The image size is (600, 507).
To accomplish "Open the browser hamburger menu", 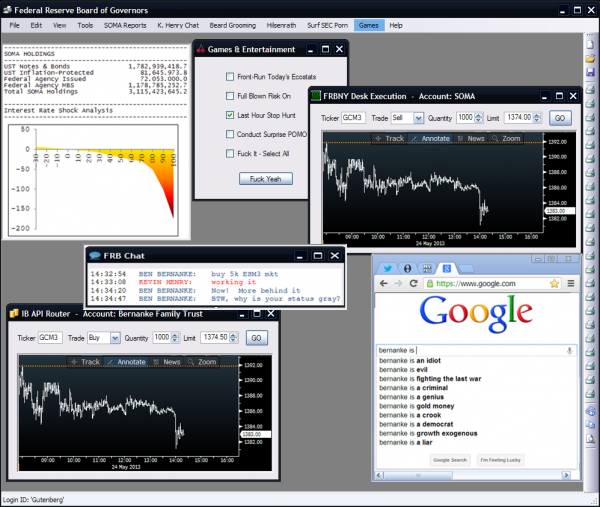I will [x=571, y=284].
